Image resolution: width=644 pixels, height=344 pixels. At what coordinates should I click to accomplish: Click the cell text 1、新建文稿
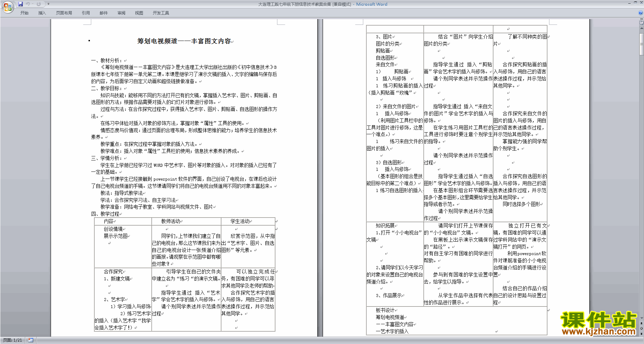click(117, 279)
